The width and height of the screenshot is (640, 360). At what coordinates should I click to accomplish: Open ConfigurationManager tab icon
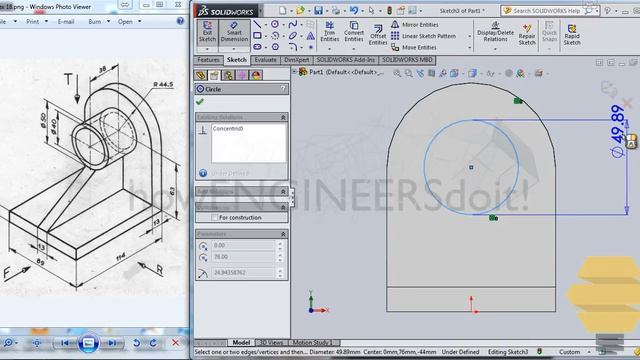click(228, 75)
